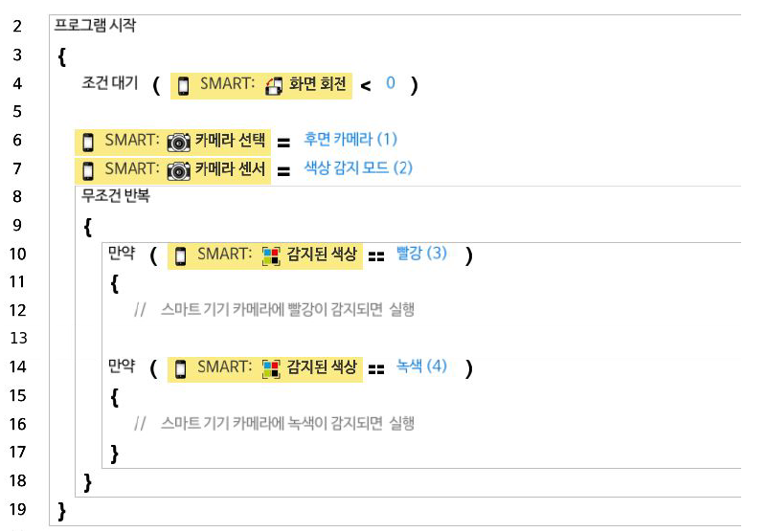Click the detected color icon on line 10
This screenshot has height=532, width=767.
pos(272,255)
